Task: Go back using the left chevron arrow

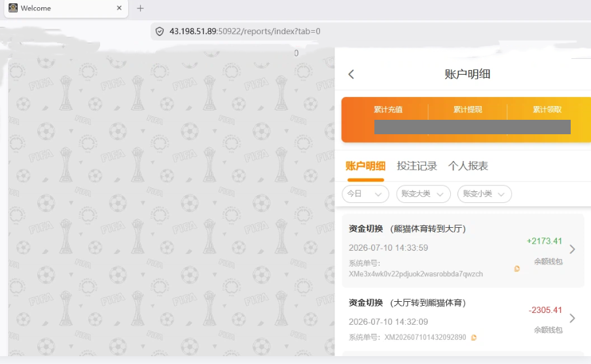Action: (351, 75)
